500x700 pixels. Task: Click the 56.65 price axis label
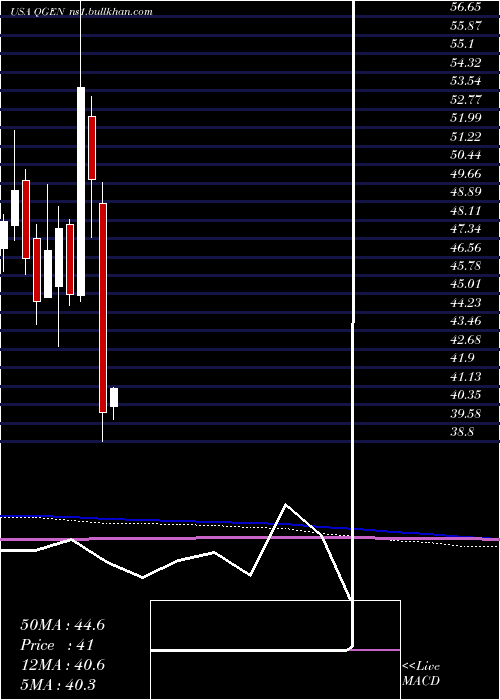coord(465,7)
